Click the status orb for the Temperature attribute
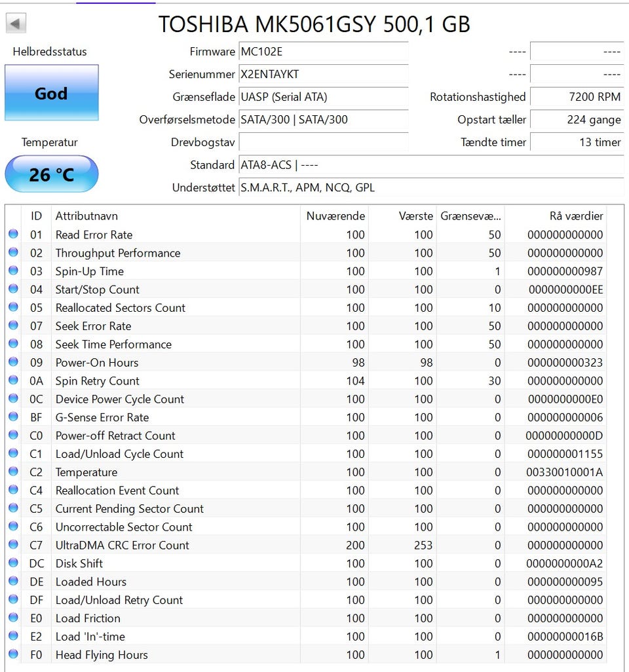This screenshot has height=672, width=629. coord(13,472)
